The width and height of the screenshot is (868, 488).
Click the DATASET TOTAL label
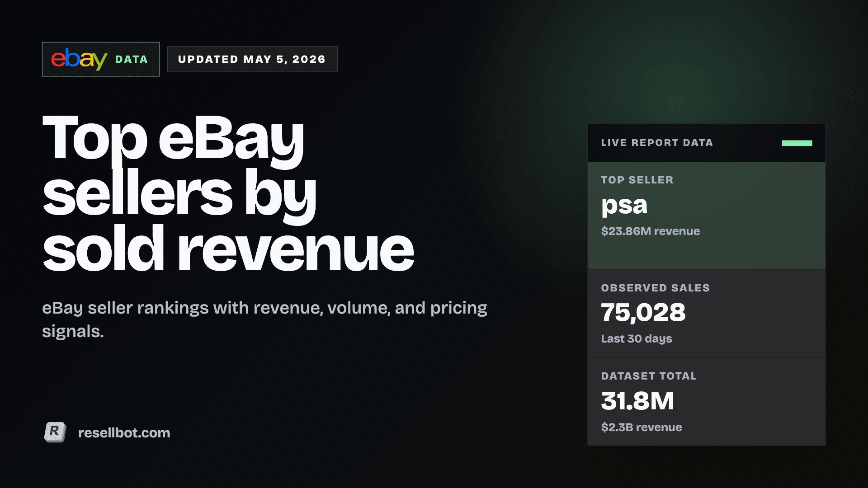[x=649, y=376]
